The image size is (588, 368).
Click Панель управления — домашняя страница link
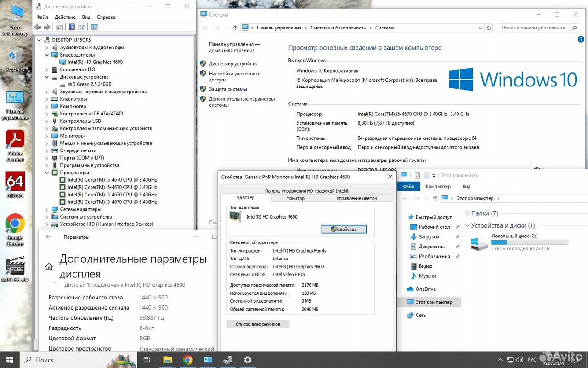click(x=234, y=47)
